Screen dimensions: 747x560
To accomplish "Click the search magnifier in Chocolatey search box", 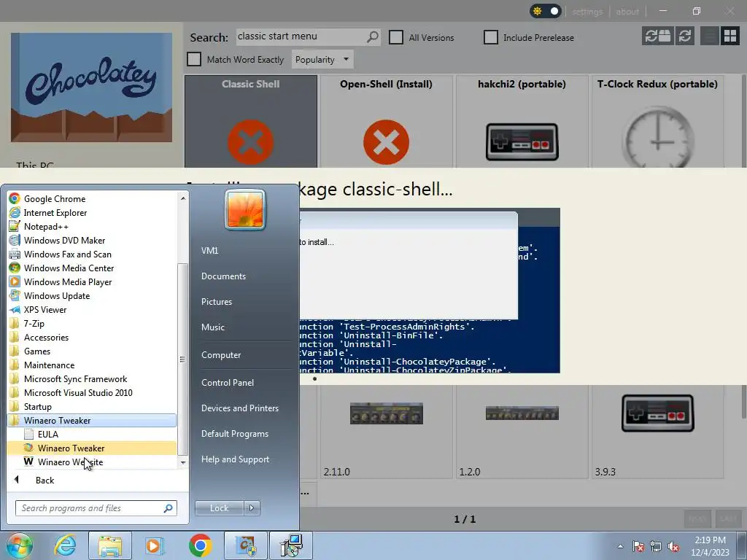I will click(373, 36).
